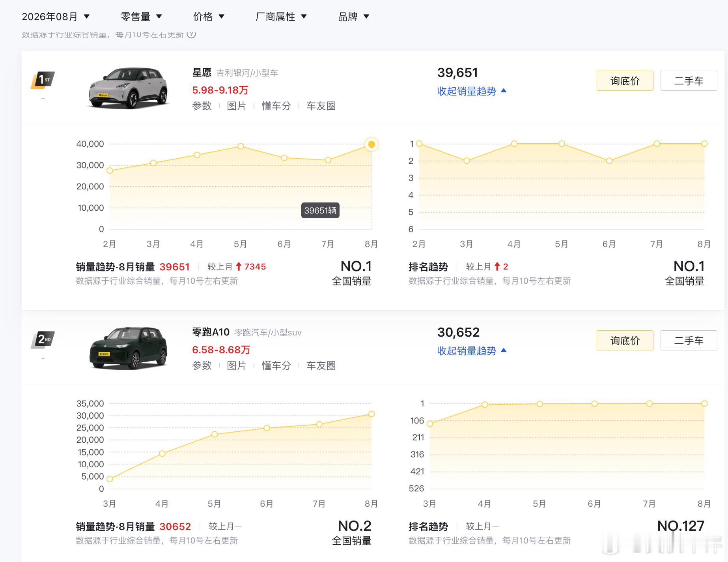Click the 1st rank badge icon
The width and height of the screenshot is (728, 562).
[x=43, y=80]
